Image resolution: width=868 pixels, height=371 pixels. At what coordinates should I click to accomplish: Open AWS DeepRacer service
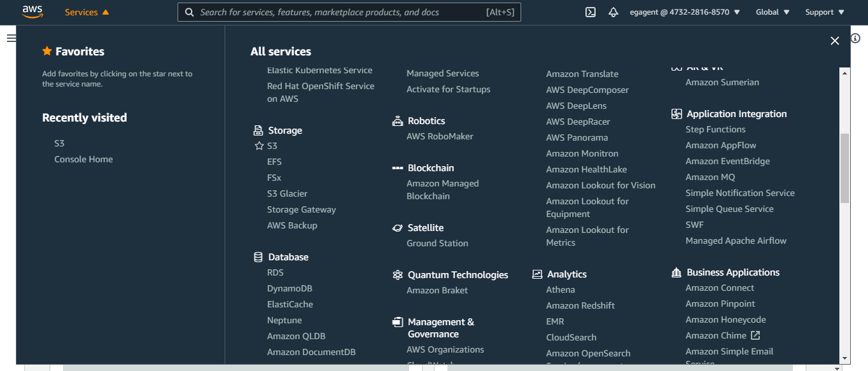pos(578,122)
